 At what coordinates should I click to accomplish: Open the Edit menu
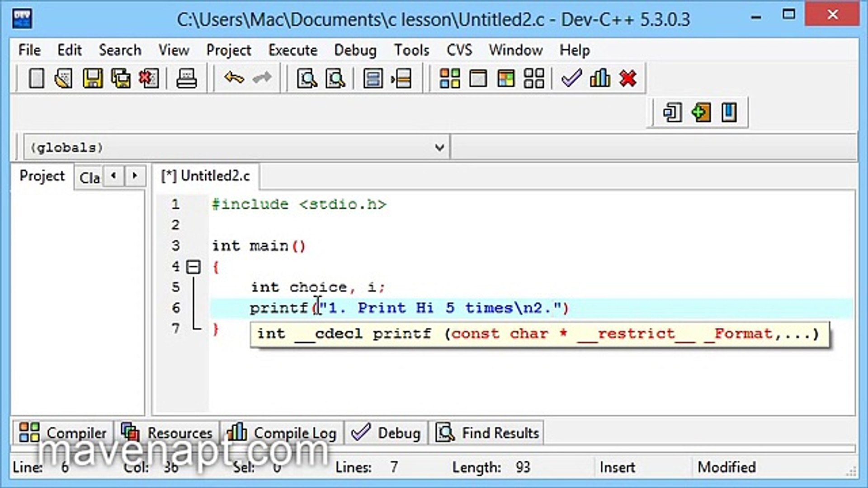click(x=69, y=50)
